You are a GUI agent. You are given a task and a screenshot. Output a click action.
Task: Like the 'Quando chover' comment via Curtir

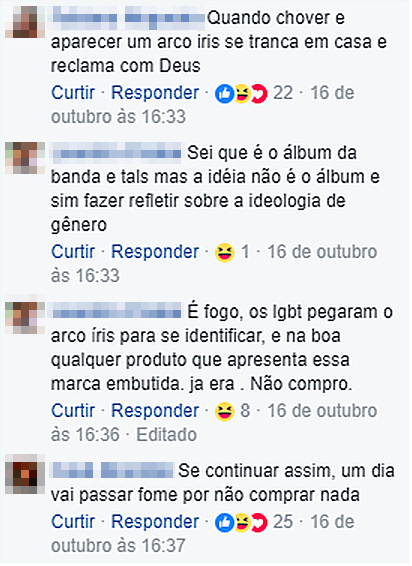tap(73, 93)
